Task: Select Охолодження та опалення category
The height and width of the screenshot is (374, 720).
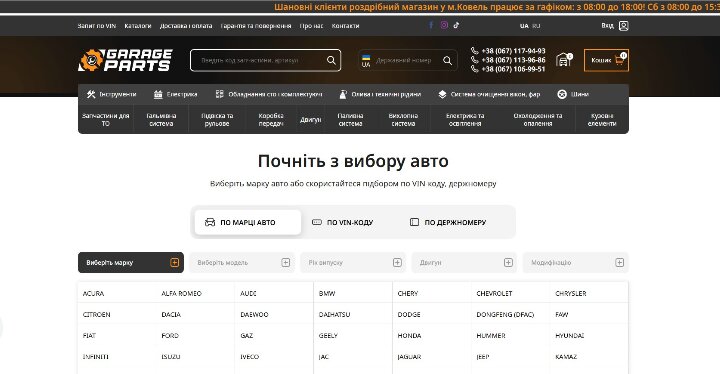Action: pos(538,119)
